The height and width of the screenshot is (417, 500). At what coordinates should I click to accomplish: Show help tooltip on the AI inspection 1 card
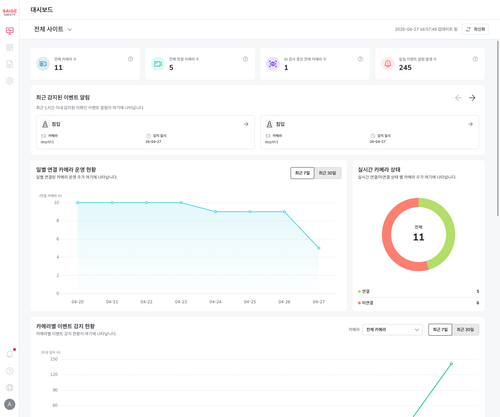tap(360, 59)
